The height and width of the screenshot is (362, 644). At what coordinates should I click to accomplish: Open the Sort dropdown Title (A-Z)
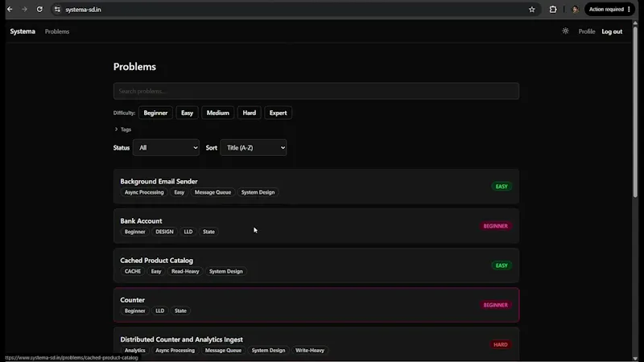click(254, 148)
